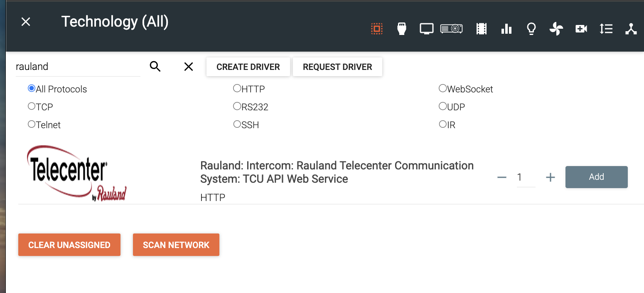Click CLEAR UNASSIGNED
Screen dimensions: 644x293
tap(69, 245)
